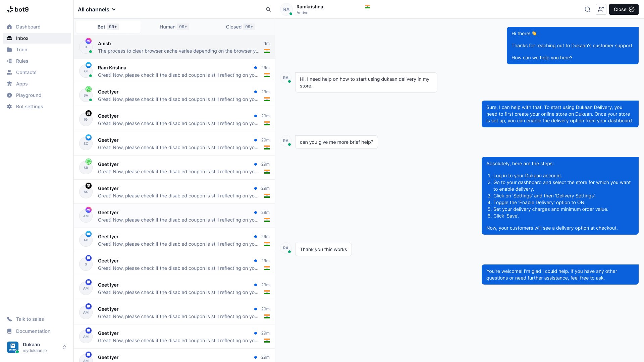Screen dimensions: 644x362
Task: Click the assign-agent icon near Close button
Action: pos(601,9)
